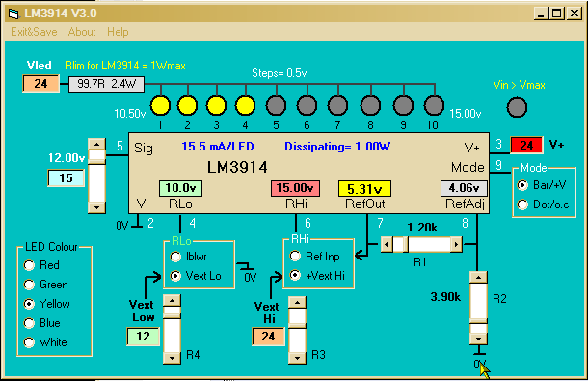Open the About menu item
588x381 pixels.
pyautogui.click(x=82, y=32)
